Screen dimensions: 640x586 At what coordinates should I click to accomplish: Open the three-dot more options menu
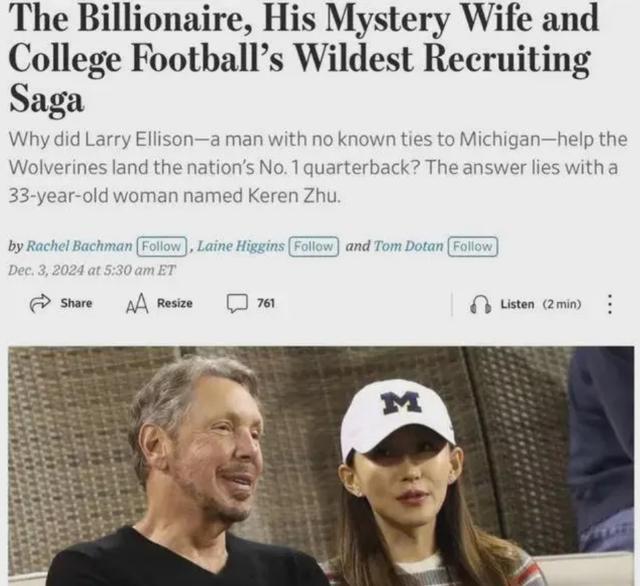tap(609, 304)
